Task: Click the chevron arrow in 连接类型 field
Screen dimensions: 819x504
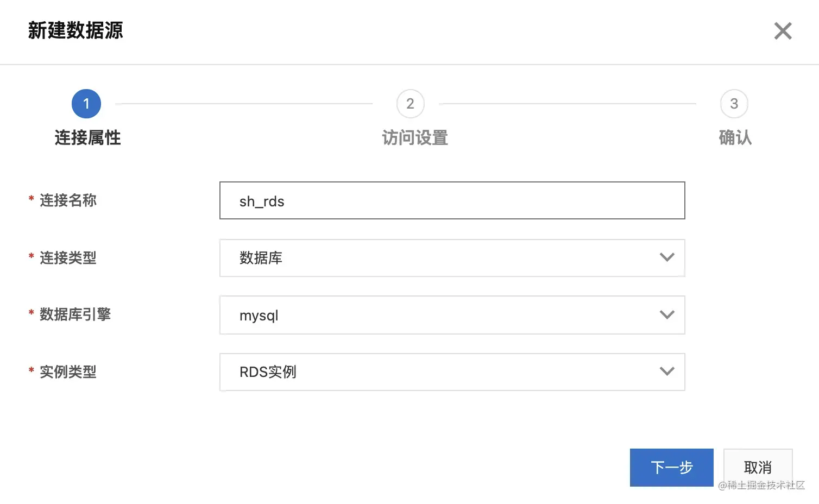Action: coord(667,257)
